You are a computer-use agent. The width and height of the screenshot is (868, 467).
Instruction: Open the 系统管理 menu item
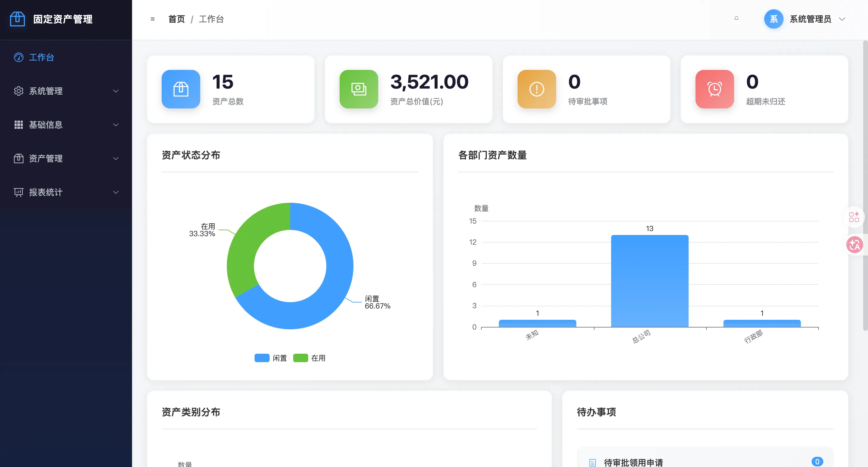[x=66, y=91]
